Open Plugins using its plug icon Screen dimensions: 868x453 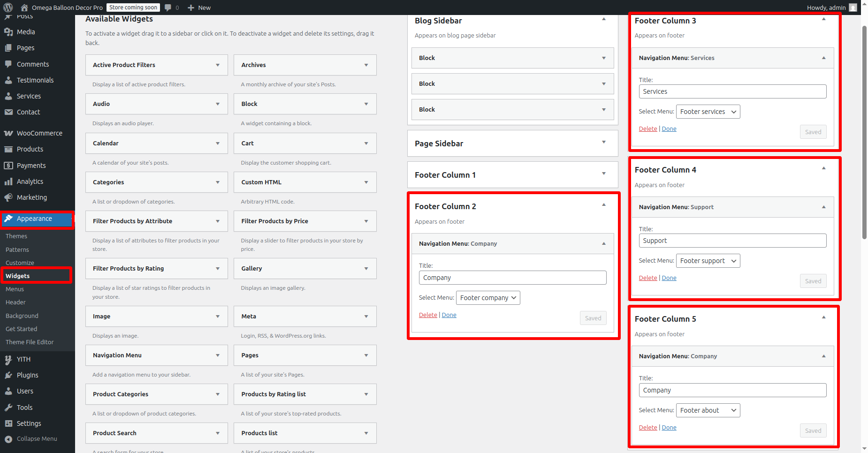(x=8, y=375)
